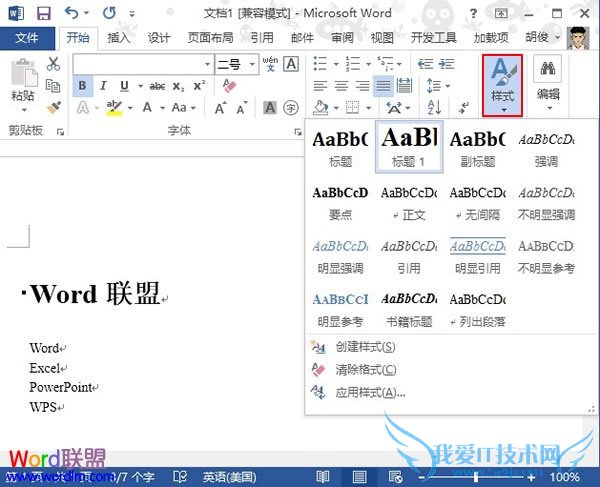
Task: Switch to the 开发工具 ribbon tab
Action: [x=434, y=37]
